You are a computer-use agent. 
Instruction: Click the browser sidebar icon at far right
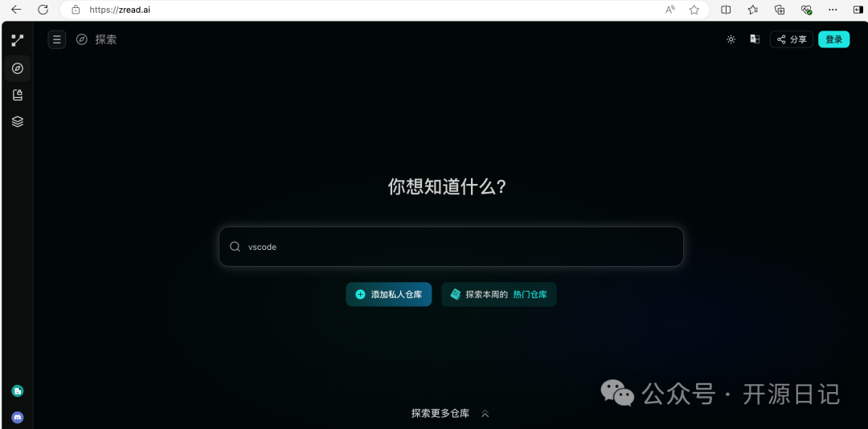click(x=859, y=10)
